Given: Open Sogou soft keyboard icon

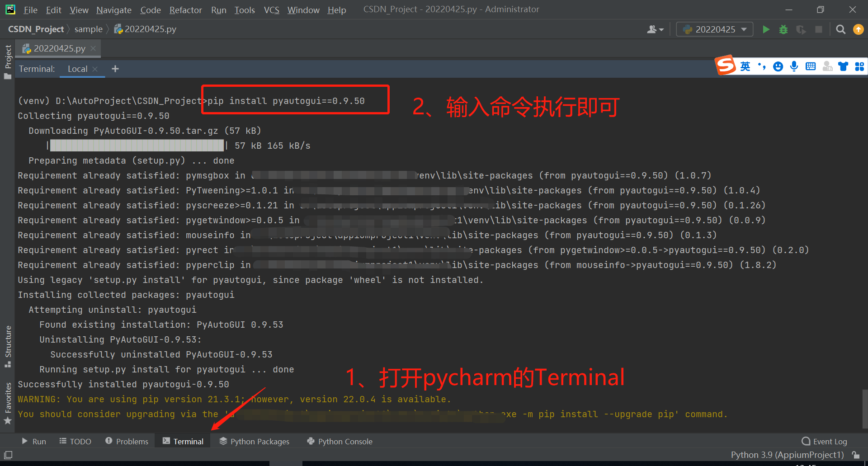Looking at the screenshot, I should (x=811, y=66).
